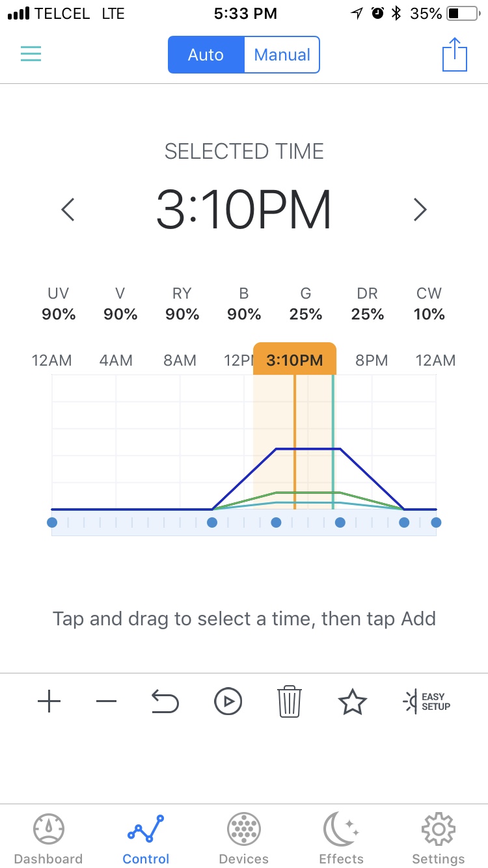This screenshot has width=488, height=868.
Task: Switch to Manual mode
Action: click(282, 55)
